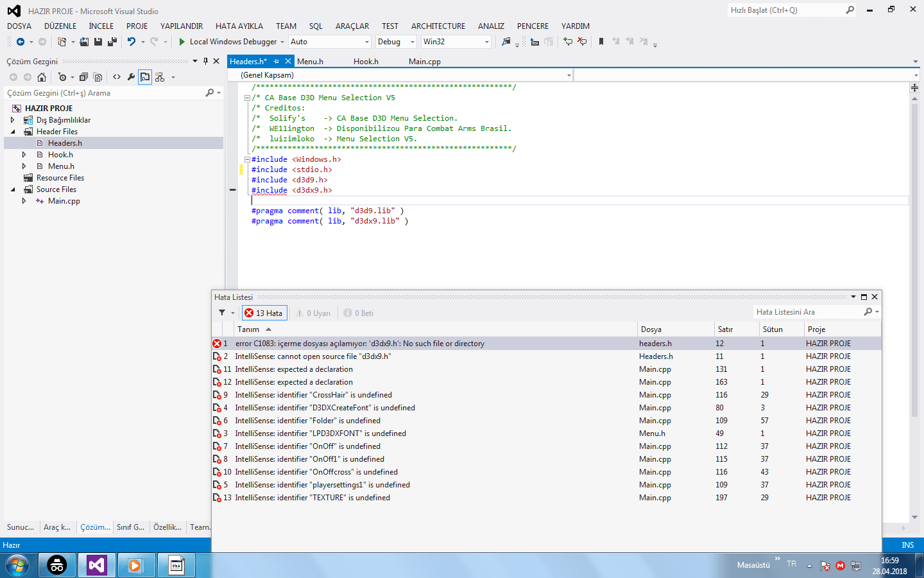Viewport: 924px width, 578px height.
Task: Uncomment the selected lines with the toolbar icon
Action: coord(582,42)
